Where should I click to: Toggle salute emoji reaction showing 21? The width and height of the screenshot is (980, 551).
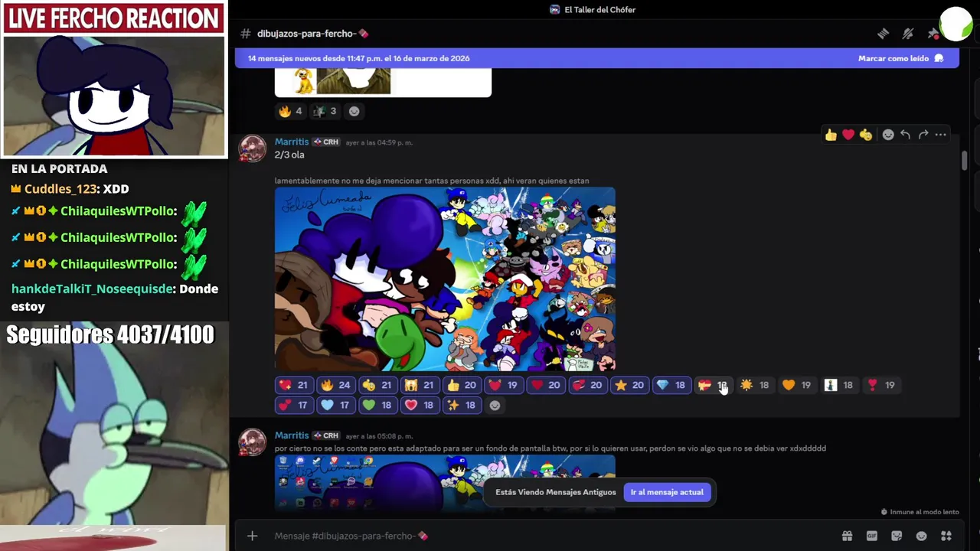click(377, 385)
